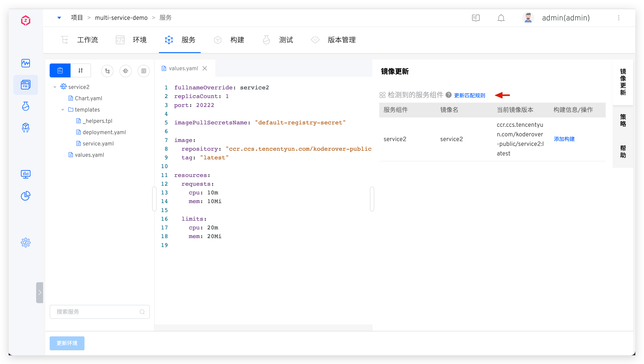Click the help question mark icon
644x364 pixels.
pos(448,95)
